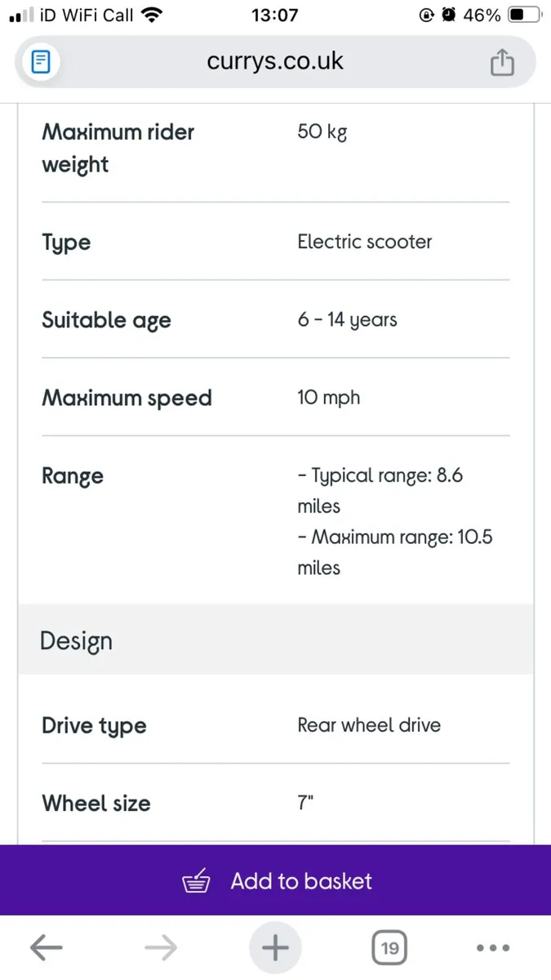Tap the forward navigation arrow

pyautogui.click(x=160, y=947)
